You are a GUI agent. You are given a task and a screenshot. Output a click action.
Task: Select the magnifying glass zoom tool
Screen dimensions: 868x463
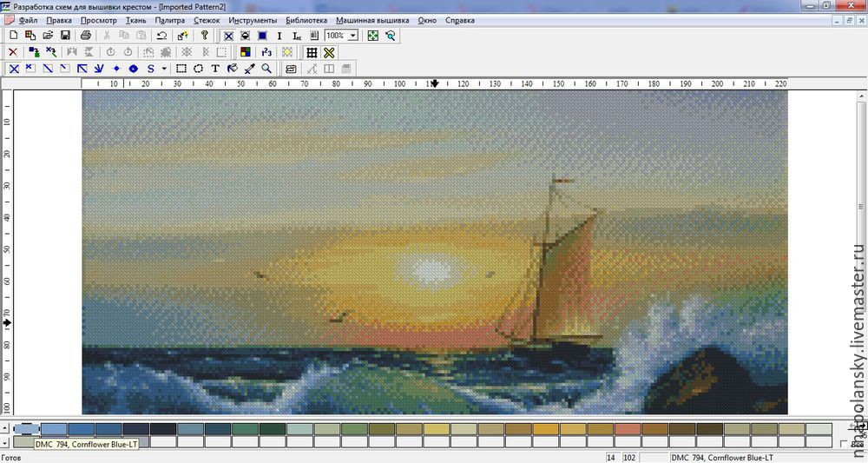266,69
